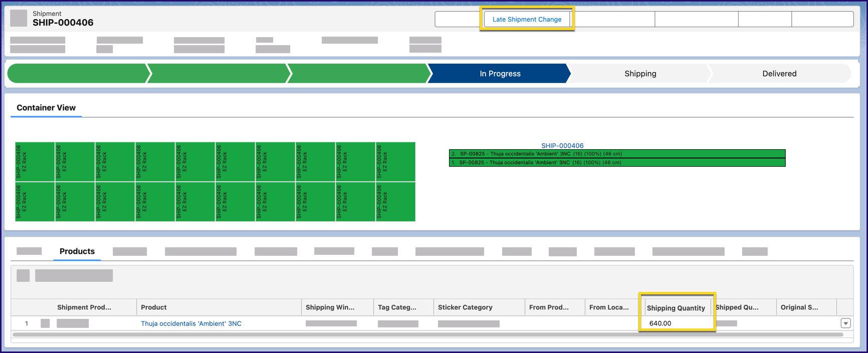The height and width of the screenshot is (353, 868).
Task: Select the In Progress path stage
Action: [x=500, y=74]
